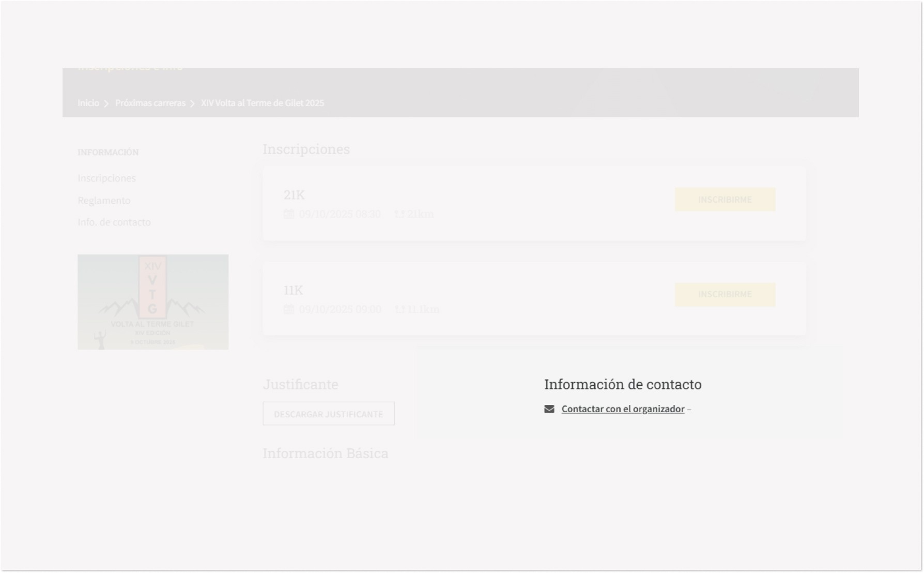Click the calendar icon in the 11K card

tap(289, 309)
